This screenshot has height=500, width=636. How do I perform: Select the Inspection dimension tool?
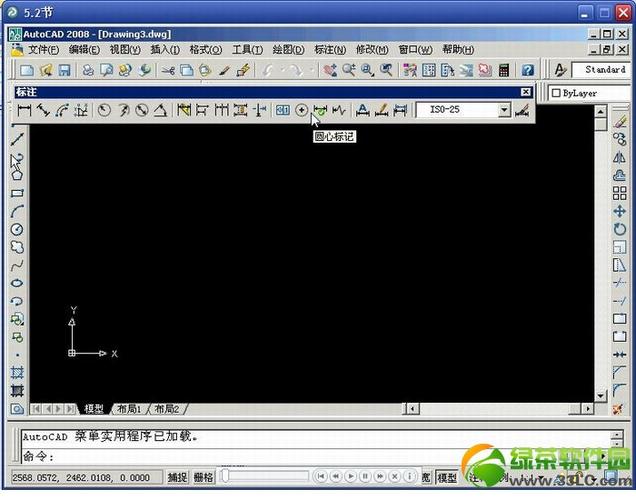pyautogui.click(x=320, y=110)
